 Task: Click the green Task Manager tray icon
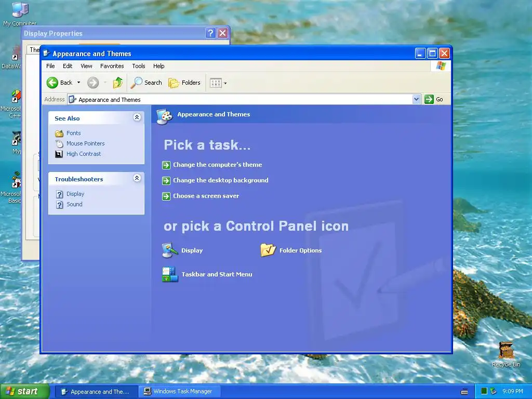point(484,391)
